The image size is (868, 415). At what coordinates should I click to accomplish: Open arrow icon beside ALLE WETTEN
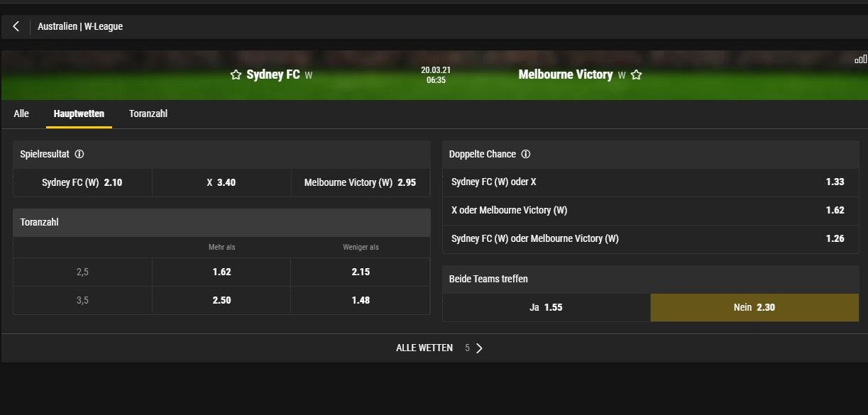(479, 348)
